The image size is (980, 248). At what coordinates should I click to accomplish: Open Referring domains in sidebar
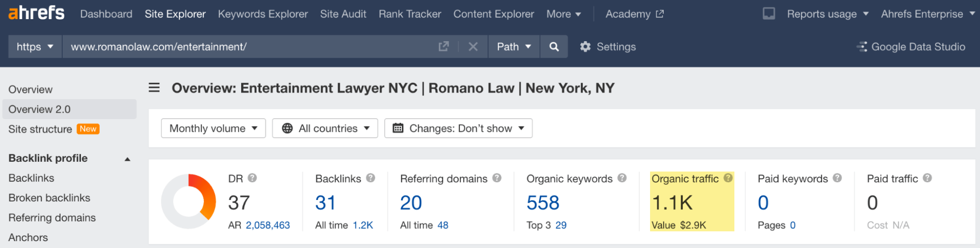pos(52,218)
